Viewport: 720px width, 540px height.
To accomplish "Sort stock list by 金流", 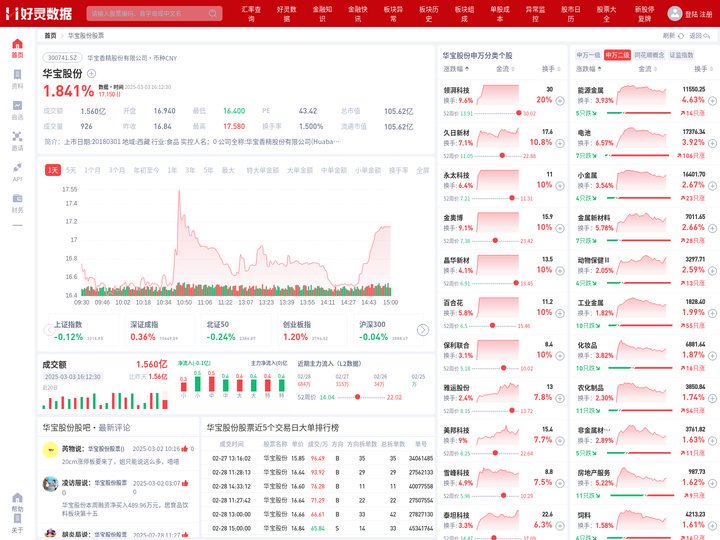I will (x=505, y=69).
